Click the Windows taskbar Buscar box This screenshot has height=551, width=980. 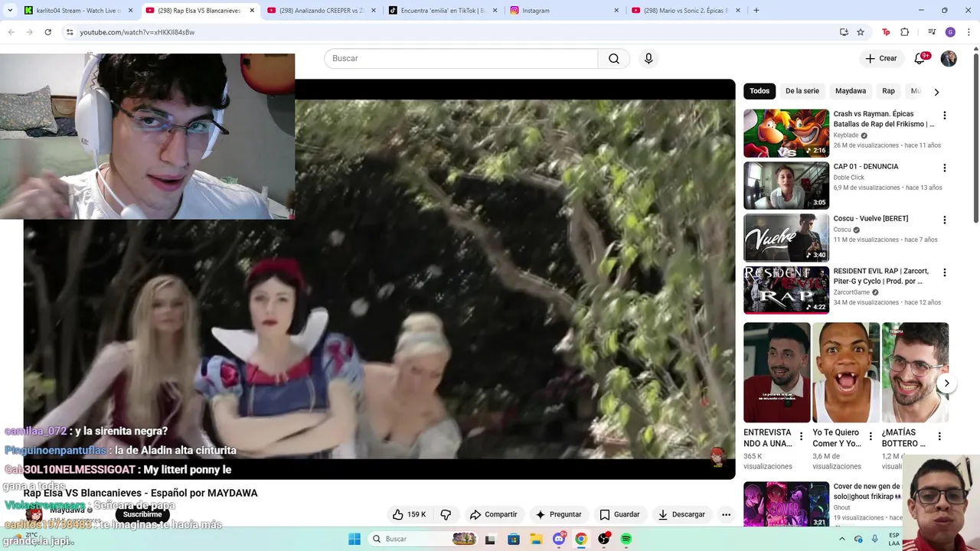coord(423,539)
